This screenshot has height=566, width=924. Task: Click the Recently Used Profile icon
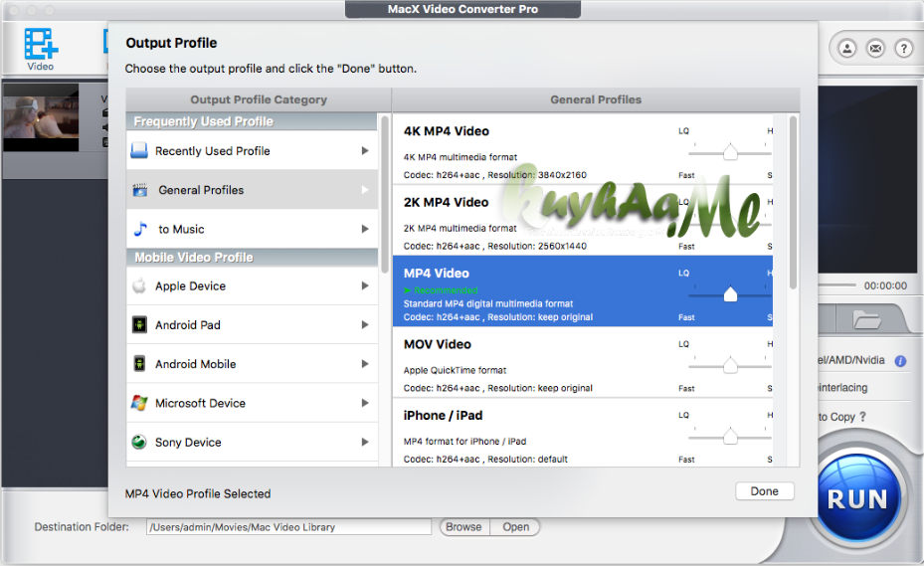click(x=139, y=151)
